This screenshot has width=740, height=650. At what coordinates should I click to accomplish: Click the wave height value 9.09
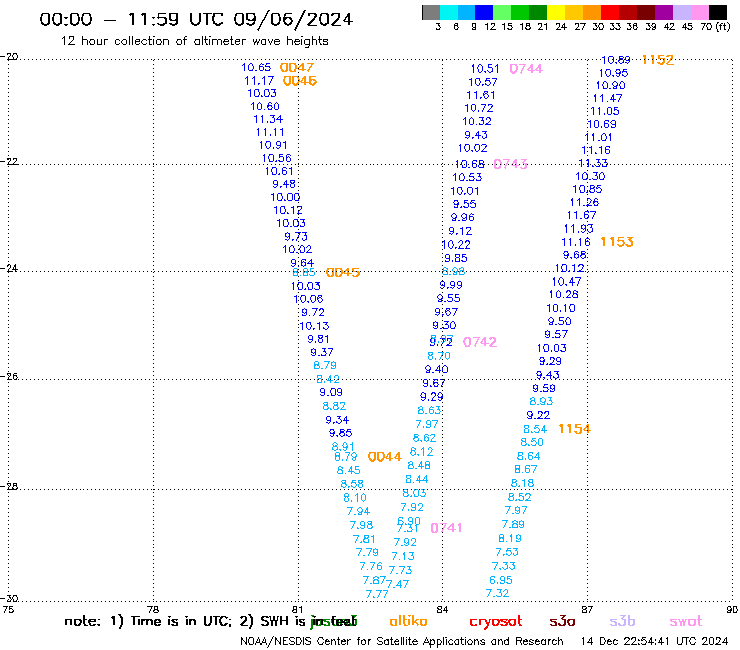point(331,392)
